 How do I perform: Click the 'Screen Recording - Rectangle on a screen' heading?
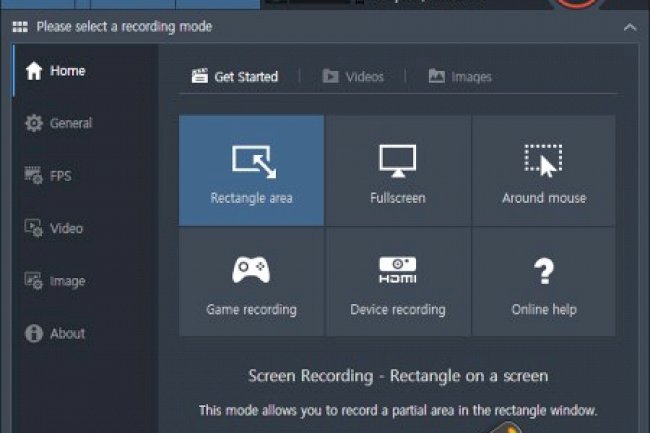coord(398,376)
